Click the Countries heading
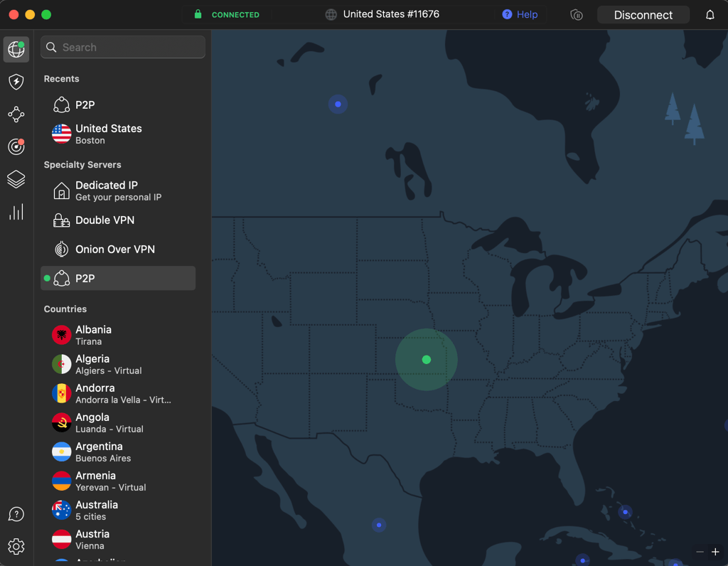Screen dimensions: 728x566 coord(65,309)
